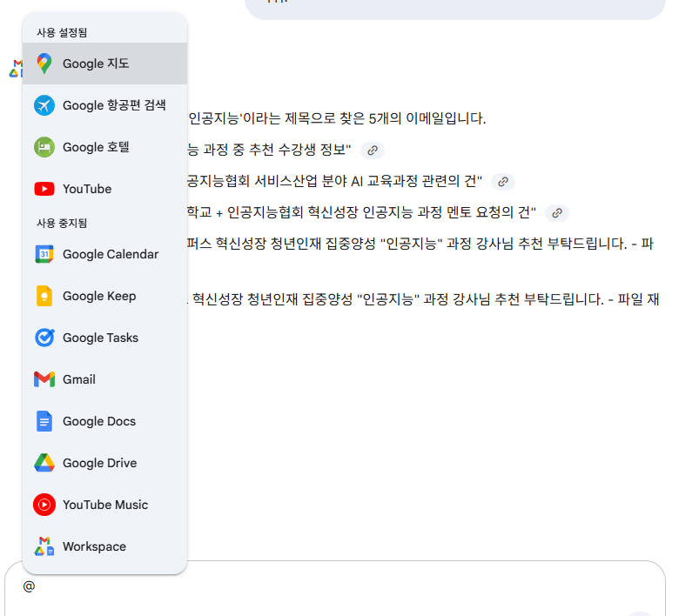Open link icon after 'AI 교육과정 관련의 건'
679x616 pixels.
click(503, 181)
